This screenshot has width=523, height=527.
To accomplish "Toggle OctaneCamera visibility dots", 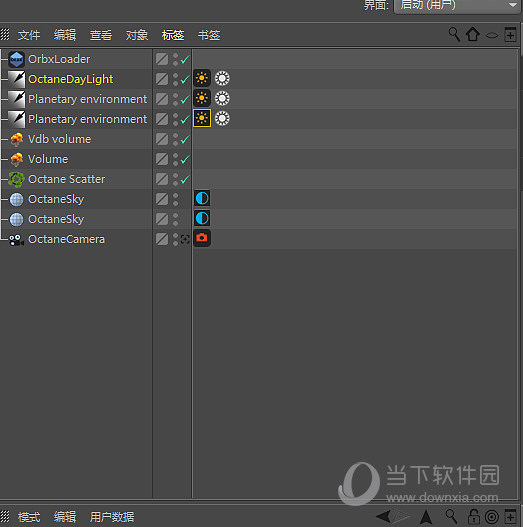I will [x=175, y=239].
